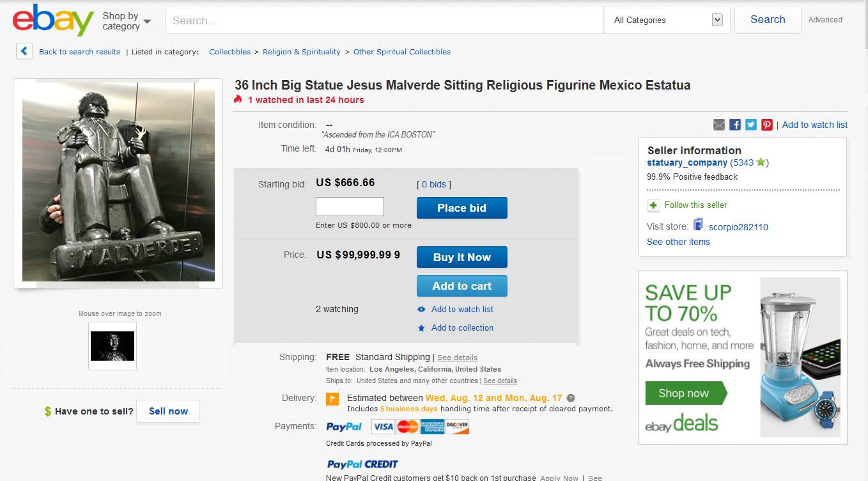Click the delivery estimate help icon
Viewport: 868px width, 481px height.
[x=571, y=398]
